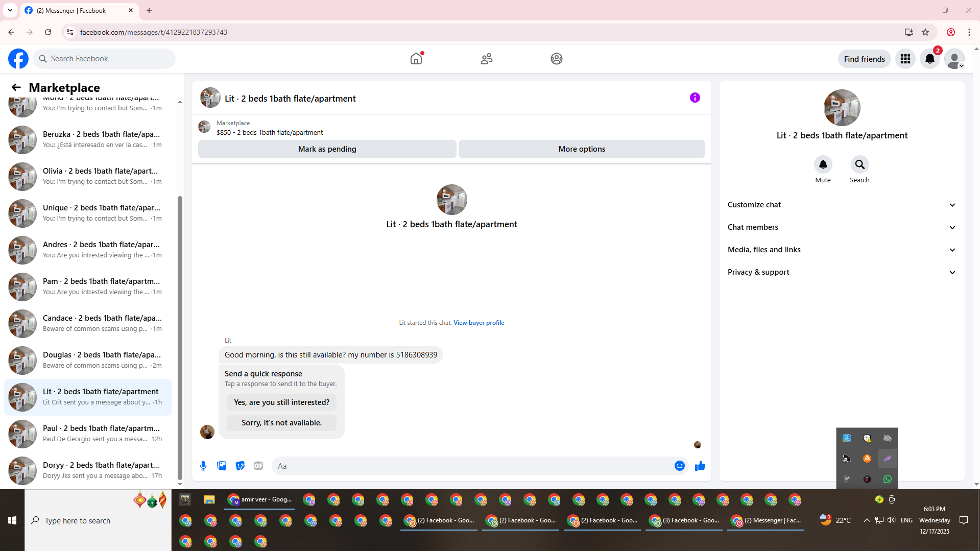Screen dimensions: 980x551
Task: Open the Beruzka conversation
Action: [x=88, y=139]
